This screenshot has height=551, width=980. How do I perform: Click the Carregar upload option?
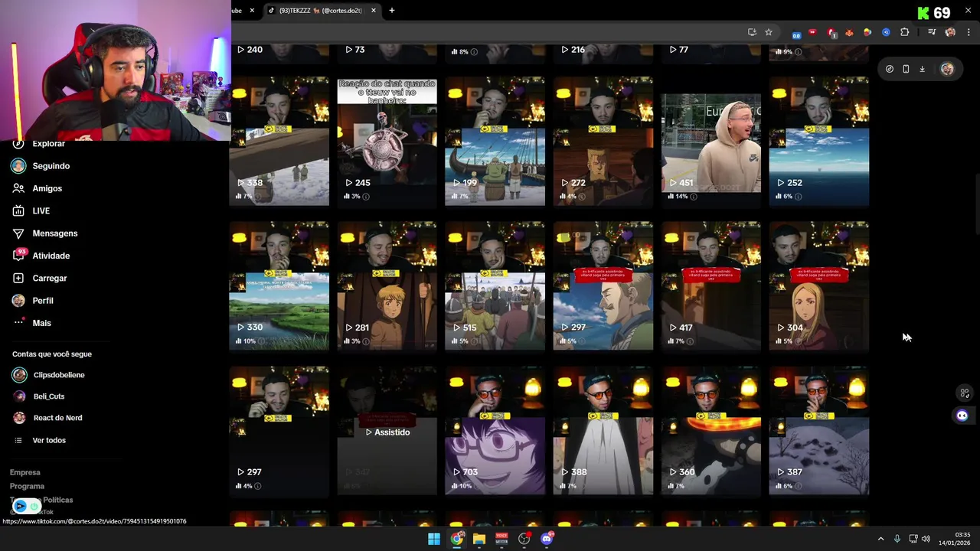(x=50, y=278)
